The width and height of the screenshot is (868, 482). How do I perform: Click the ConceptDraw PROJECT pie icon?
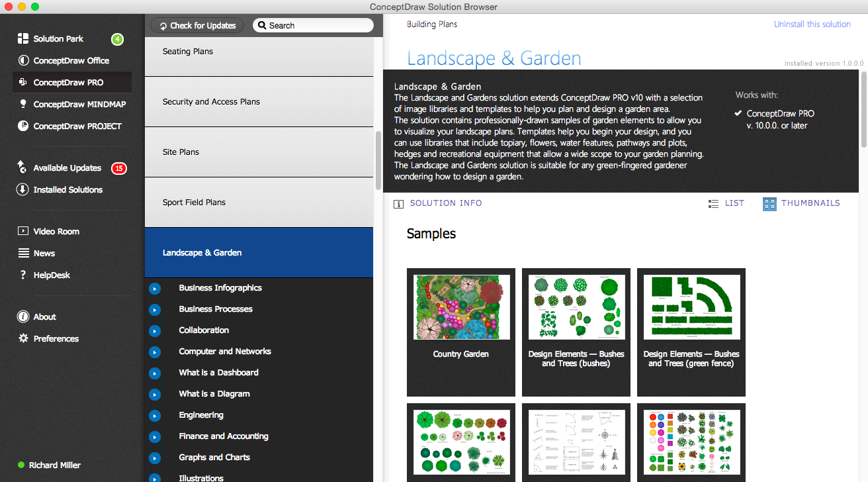23,126
